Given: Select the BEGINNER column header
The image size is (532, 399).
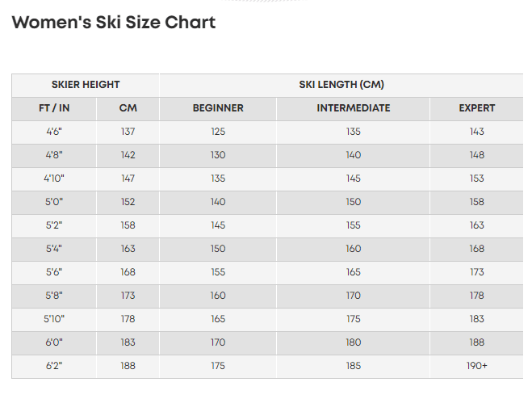Looking at the screenshot, I should click(x=218, y=108).
